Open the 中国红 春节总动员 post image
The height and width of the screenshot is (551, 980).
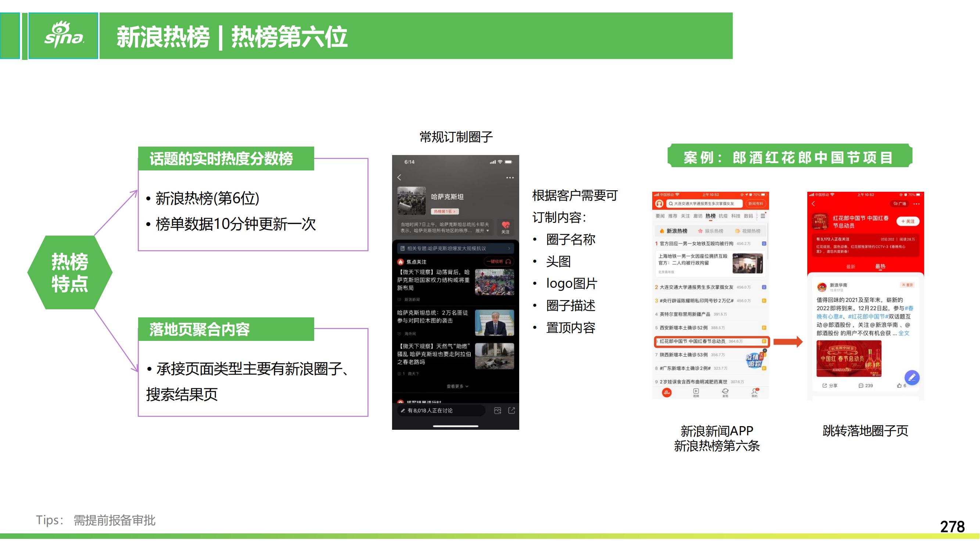click(x=849, y=359)
